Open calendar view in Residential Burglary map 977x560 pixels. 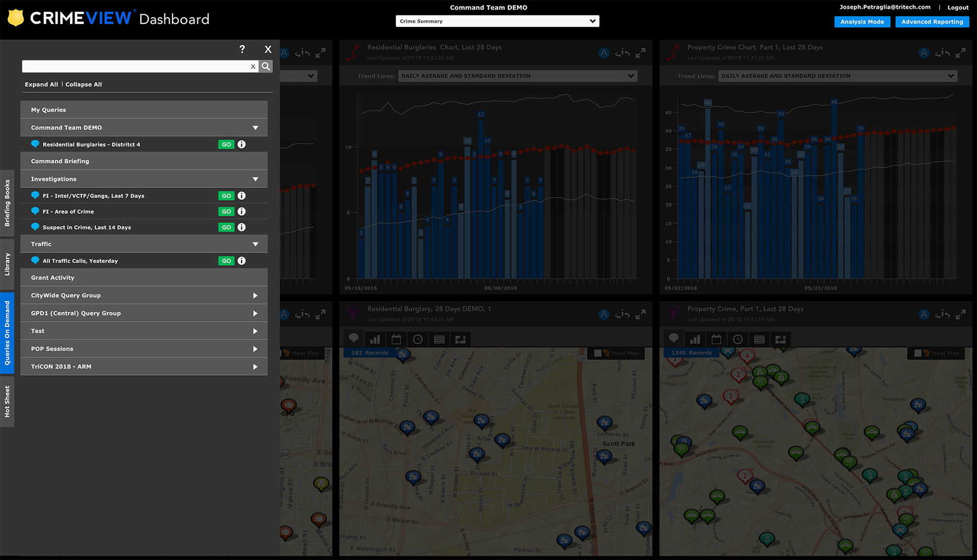[396, 339]
